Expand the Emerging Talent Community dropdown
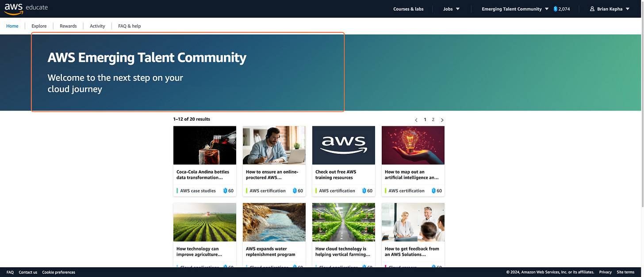 (x=515, y=9)
